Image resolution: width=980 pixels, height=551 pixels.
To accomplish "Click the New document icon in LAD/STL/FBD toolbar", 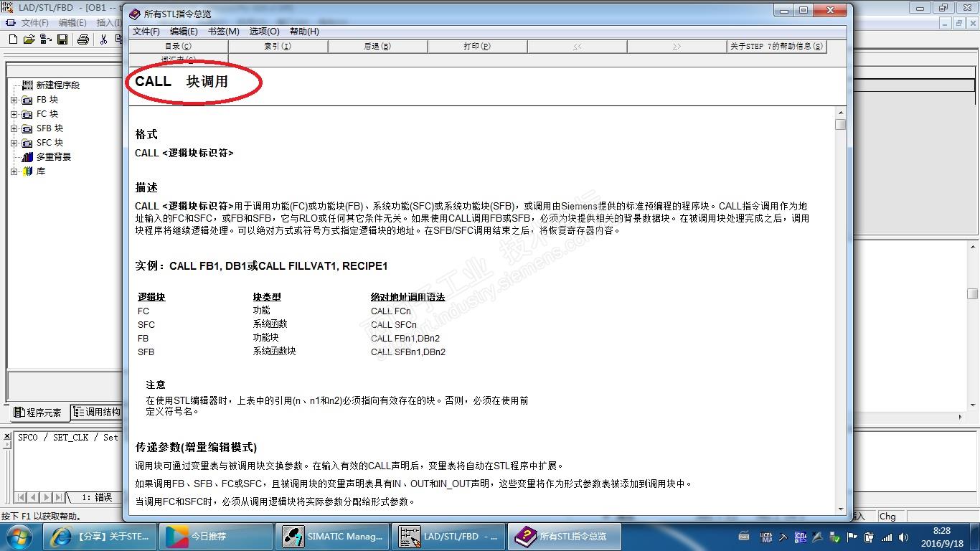I will pyautogui.click(x=13, y=39).
